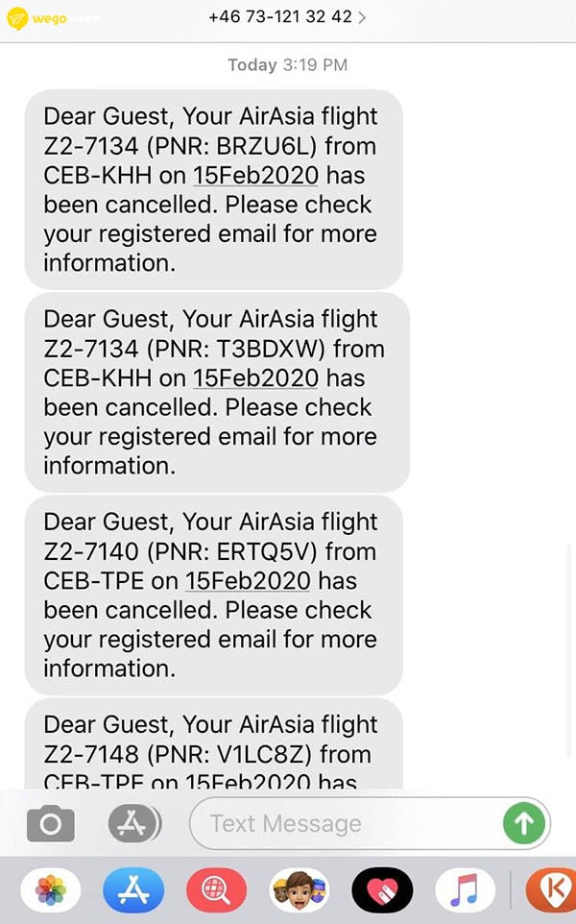Viewport: 576px width, 924px height.
Task: Open the iMessage App Store drawer
Action: coord(133,823)
